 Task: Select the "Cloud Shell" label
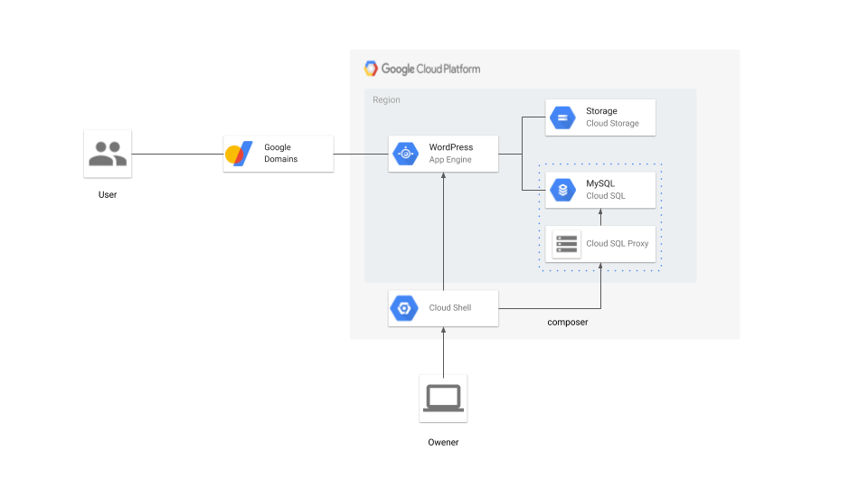coord(450,307)
